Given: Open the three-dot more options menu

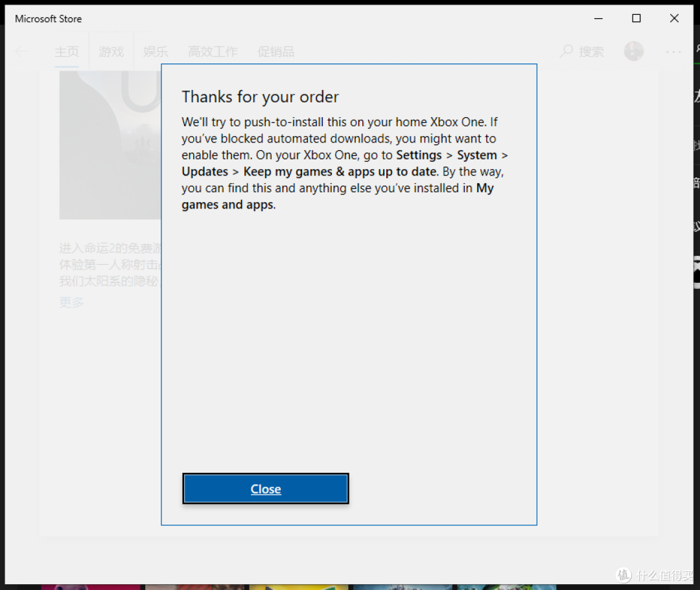Looking at the screenshot, I should pos(673,52).
